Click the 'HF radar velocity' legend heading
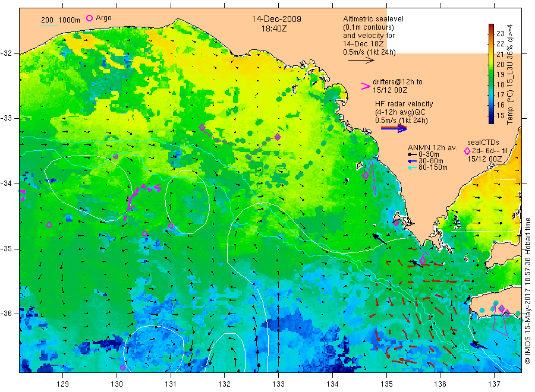This screenshot has width=535, height=392. tap(404, 104)
